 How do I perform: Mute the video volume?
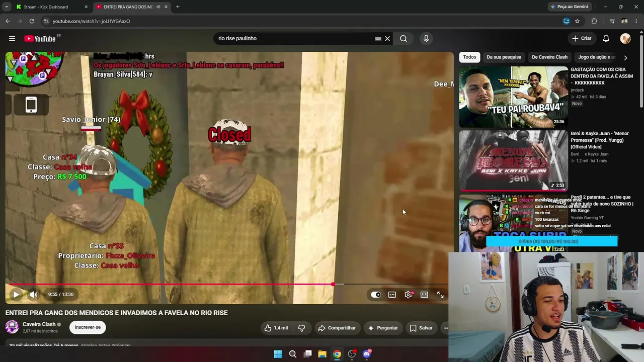[33, 295]
